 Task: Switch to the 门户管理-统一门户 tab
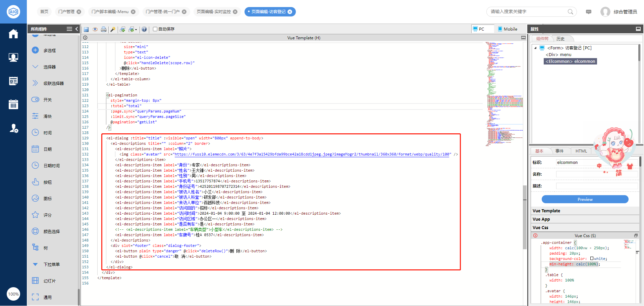coord(163,12)
